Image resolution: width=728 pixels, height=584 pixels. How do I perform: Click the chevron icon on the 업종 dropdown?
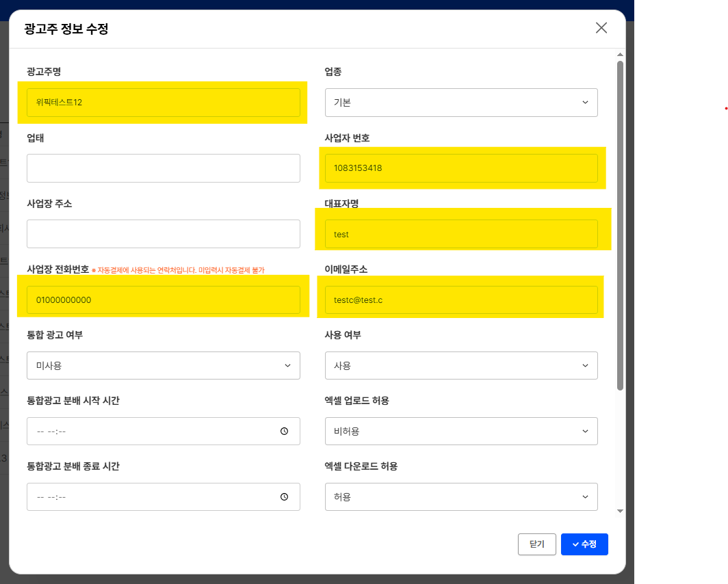[x=585, y=103]
